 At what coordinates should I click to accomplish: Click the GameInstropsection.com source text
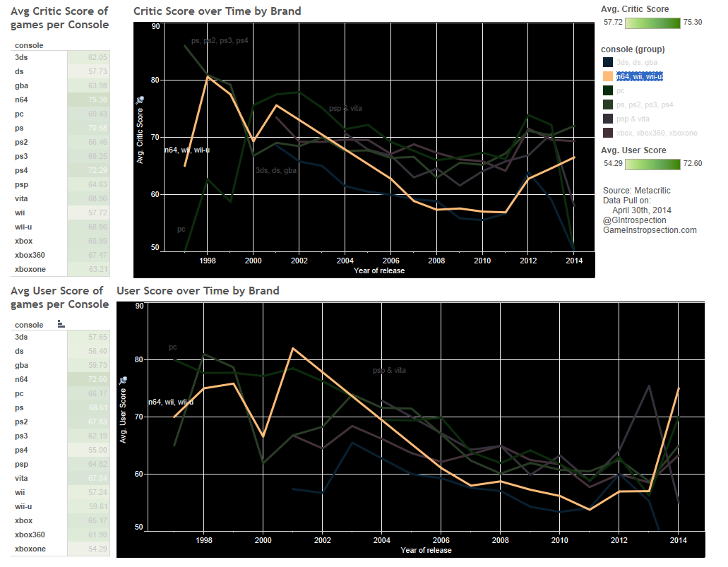(650, 230)
